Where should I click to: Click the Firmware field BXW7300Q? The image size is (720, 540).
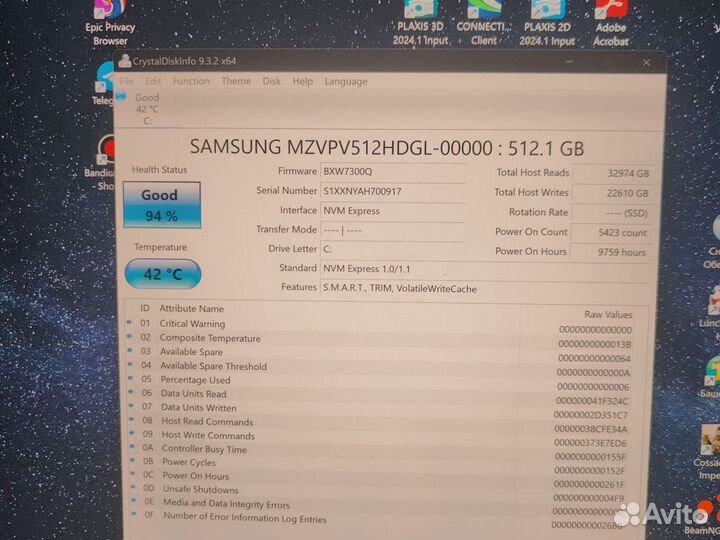[x=393, y=172]
